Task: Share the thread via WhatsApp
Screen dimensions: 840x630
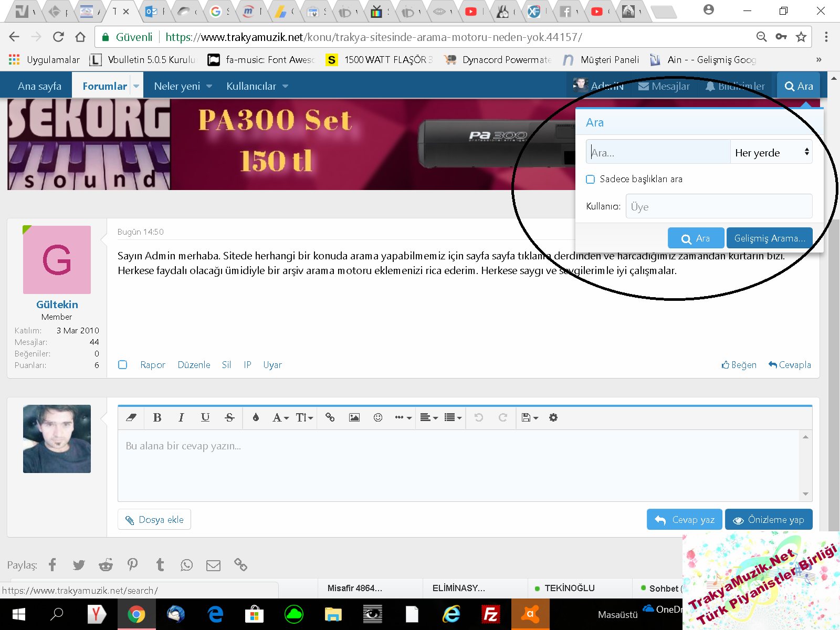Action: [186, 565]
